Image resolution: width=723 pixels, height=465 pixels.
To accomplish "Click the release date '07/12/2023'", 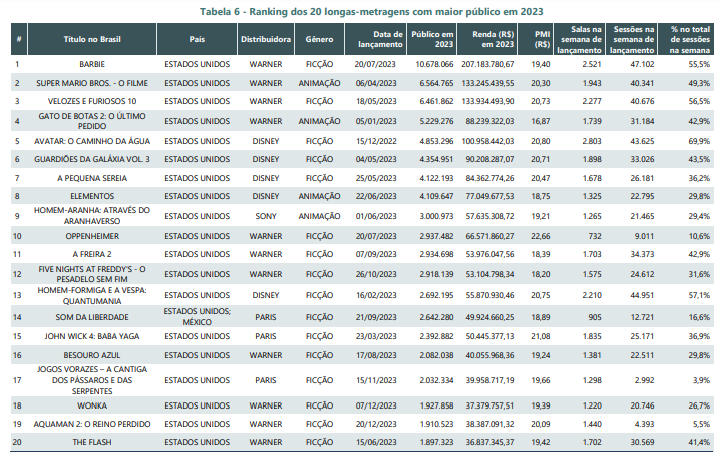I will coord(376,406).
